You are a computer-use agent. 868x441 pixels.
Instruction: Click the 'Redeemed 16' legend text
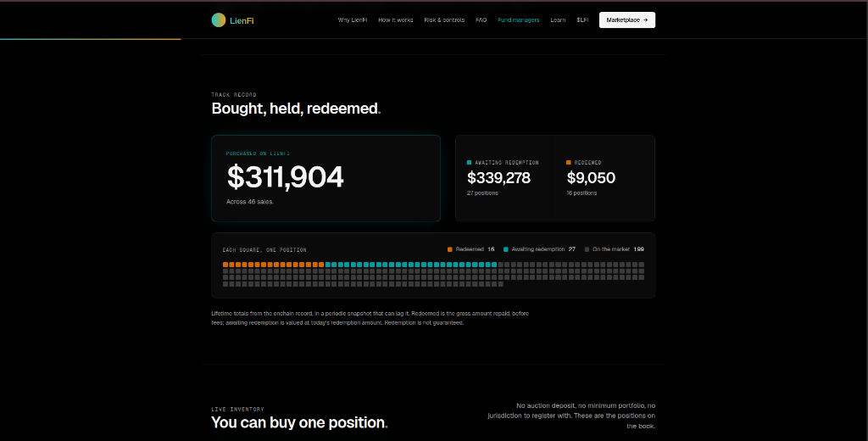pyautogui.click(x=475, y=249)
